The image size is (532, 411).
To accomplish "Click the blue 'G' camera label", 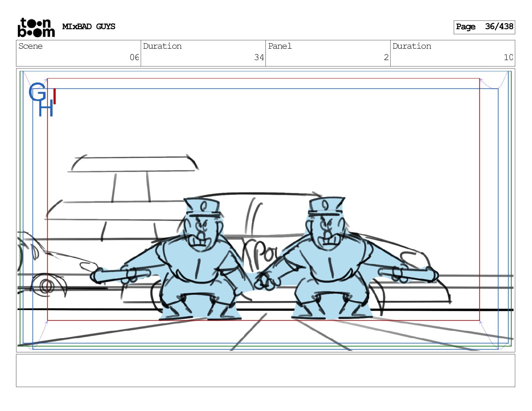I will pyautogui.click(x=37, y=92).
